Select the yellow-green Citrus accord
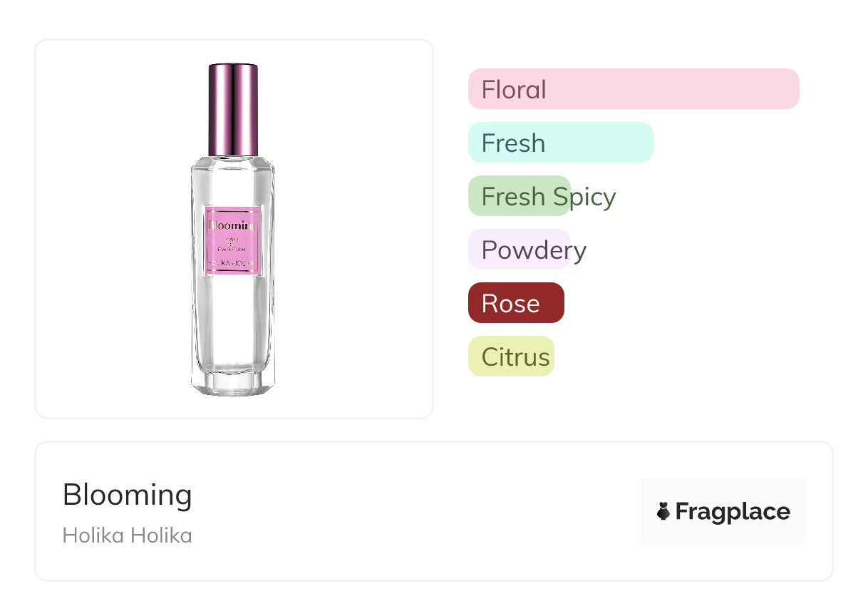Image resolution: width=868 pixels, height=616 pixels. click(x=511, y=356)
